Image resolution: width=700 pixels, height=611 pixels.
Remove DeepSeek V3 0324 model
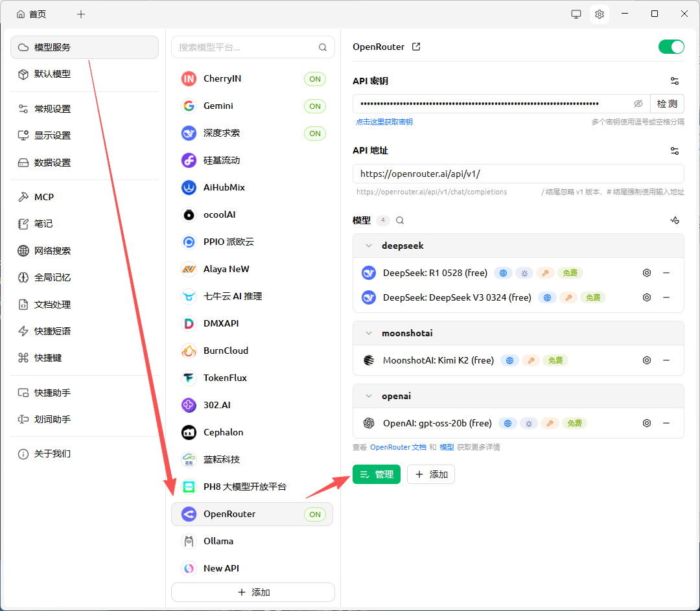(666, 297)
